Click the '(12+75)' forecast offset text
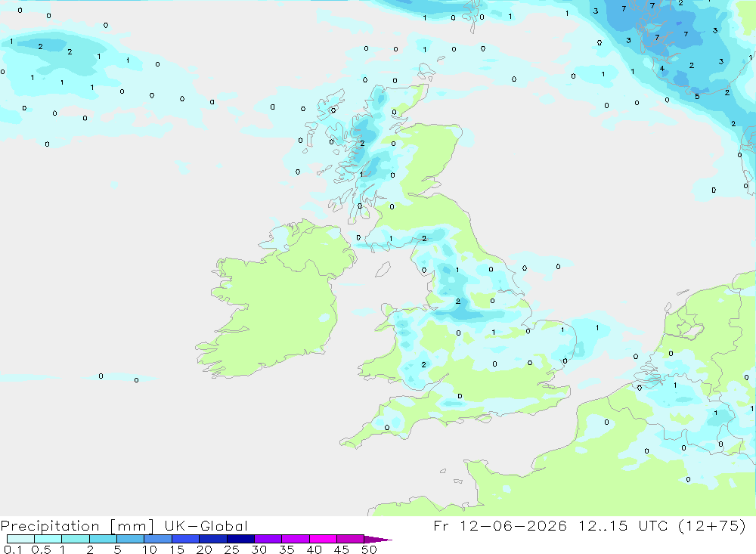 point(712,525)
